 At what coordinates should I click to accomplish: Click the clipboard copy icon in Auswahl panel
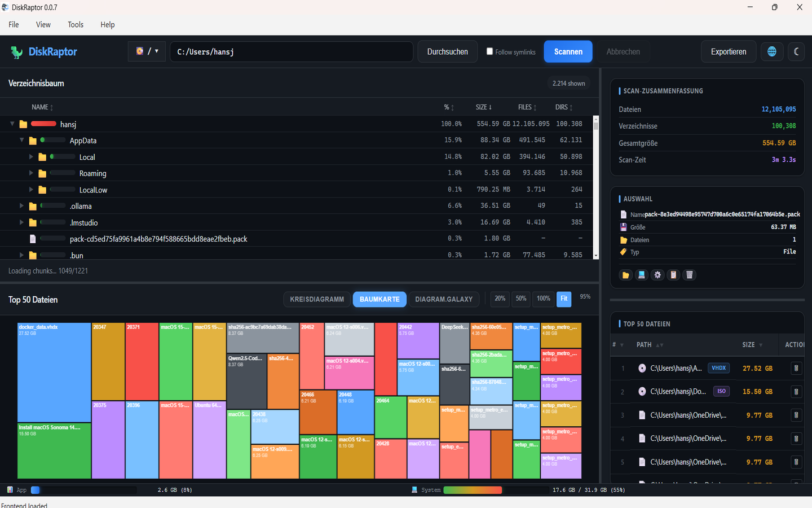click(673, 275)
